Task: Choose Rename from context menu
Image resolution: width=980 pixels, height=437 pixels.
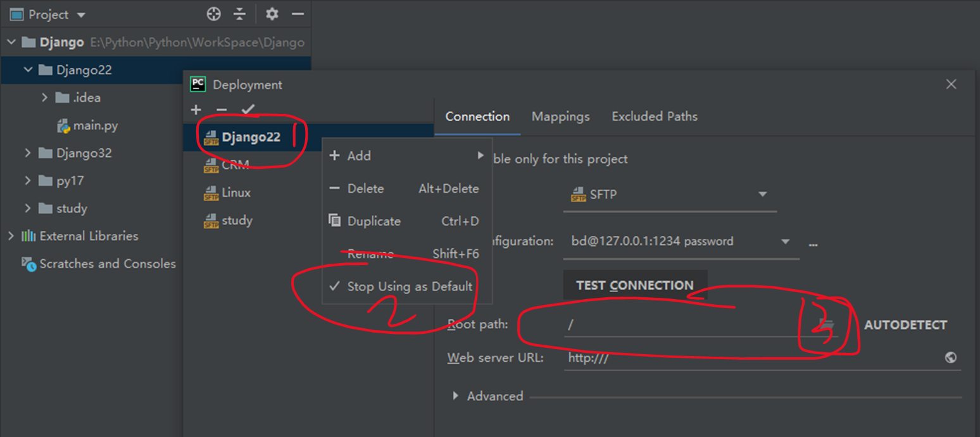Action: point(407,254)
